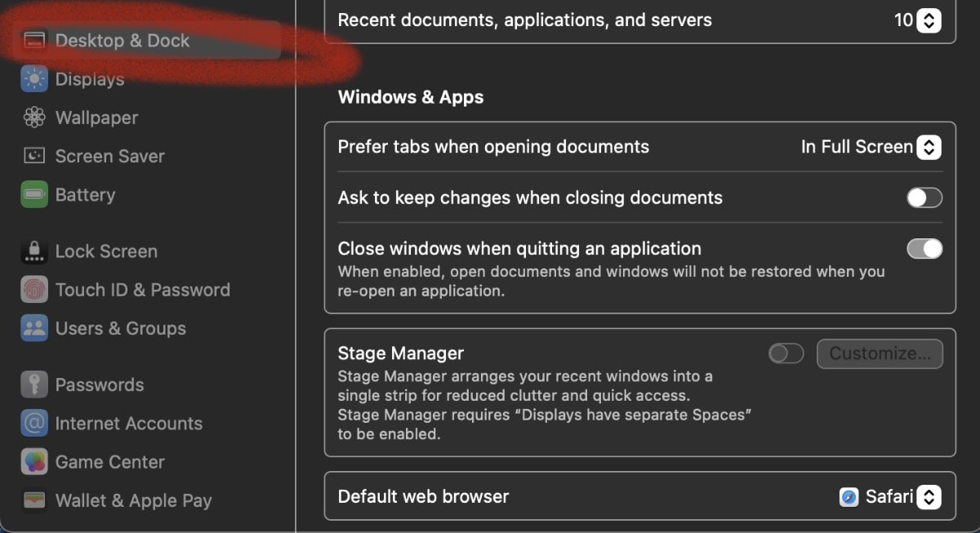Toggle Close windows when quitting an application
Screen dimensions: 980x533
tap(924, 248)
